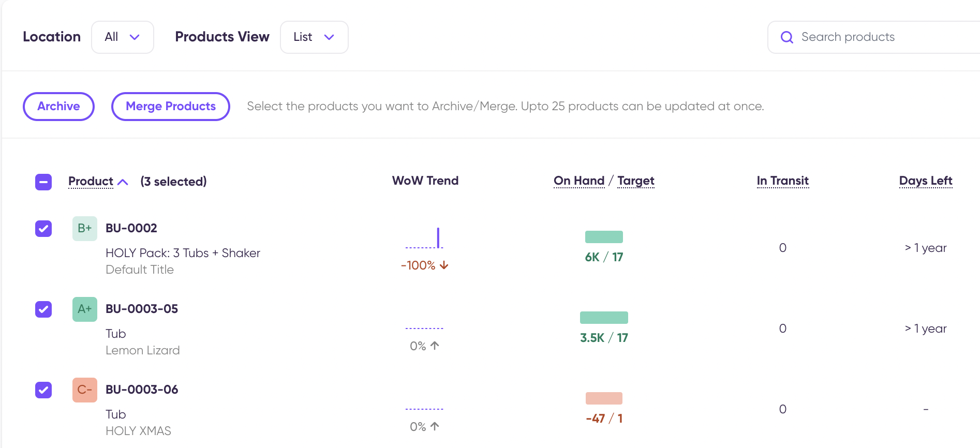980x448 pixels.
Task: Click the 3.5K / 17 stock value
Action: point(604,338)
